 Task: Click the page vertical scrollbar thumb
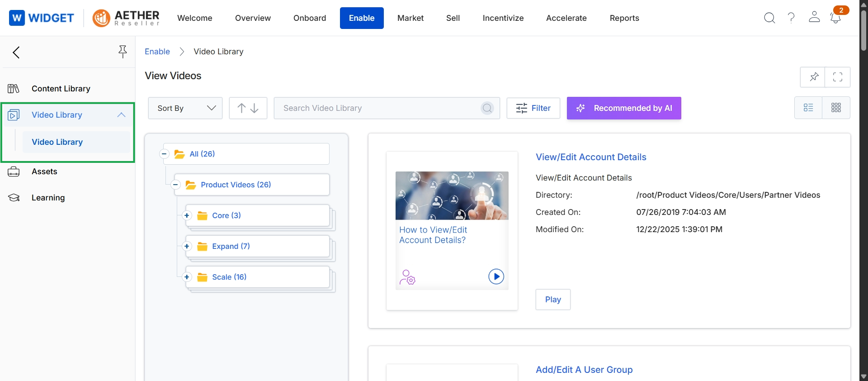coord(863,30)
